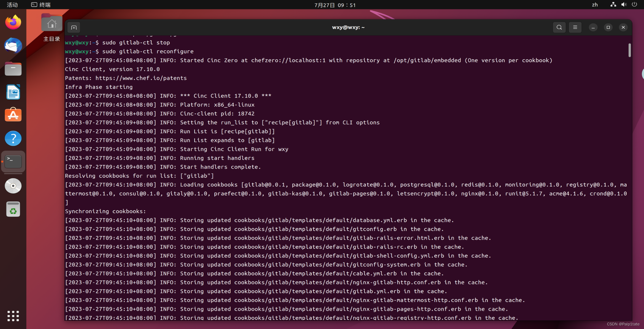
Task: Open LibreOffice Writer from the dock
Action: point(13,92)
